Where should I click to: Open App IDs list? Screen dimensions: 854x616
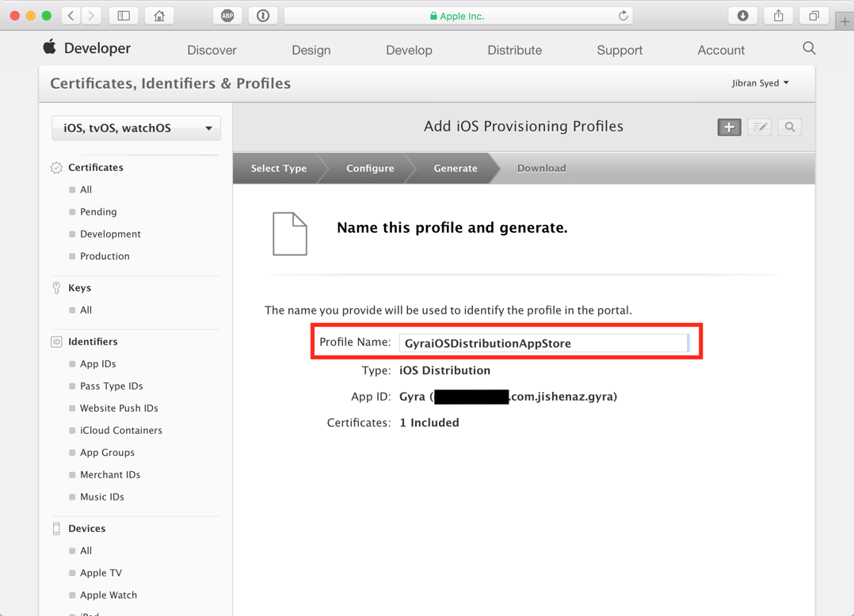[x=98, y=364]
